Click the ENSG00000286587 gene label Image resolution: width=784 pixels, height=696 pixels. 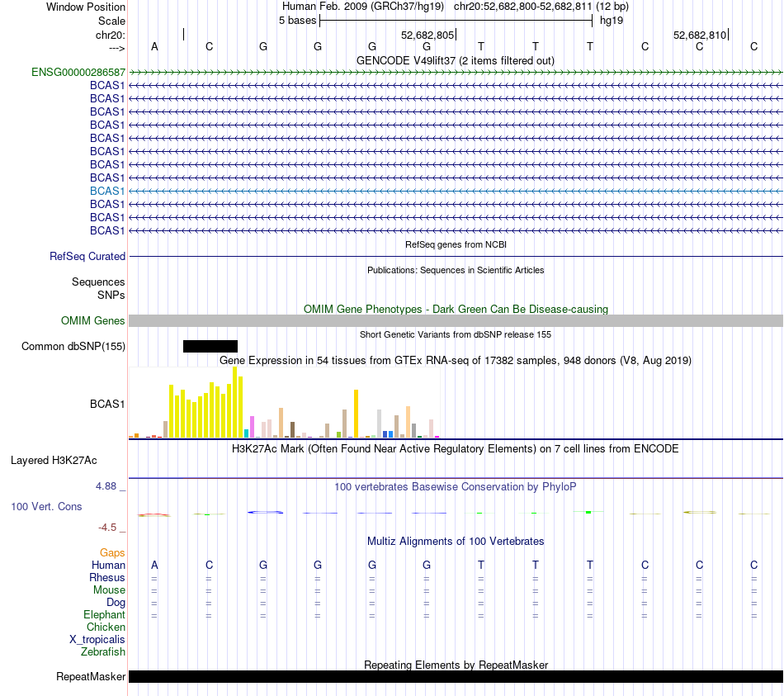(x=78, y=72)
